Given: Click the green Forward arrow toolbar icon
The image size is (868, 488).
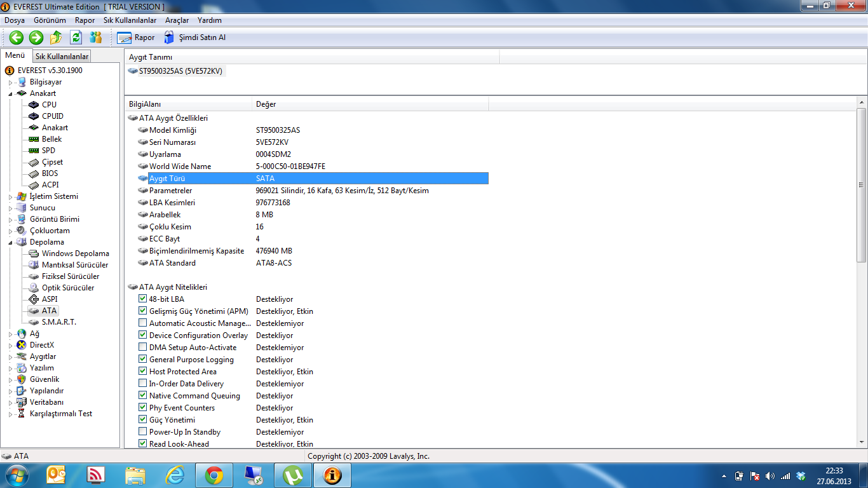Looking at the screenshot, I should click(x=36, y=37).
